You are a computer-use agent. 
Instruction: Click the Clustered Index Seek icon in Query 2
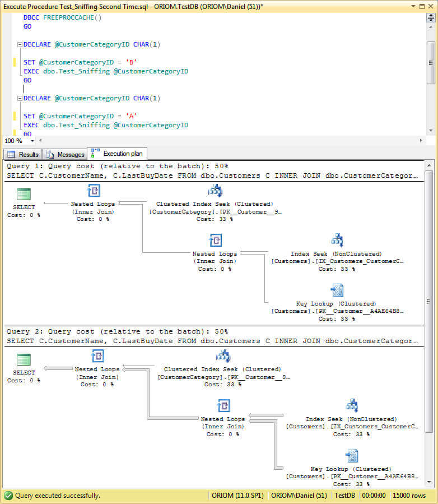(x=223, y=356)
